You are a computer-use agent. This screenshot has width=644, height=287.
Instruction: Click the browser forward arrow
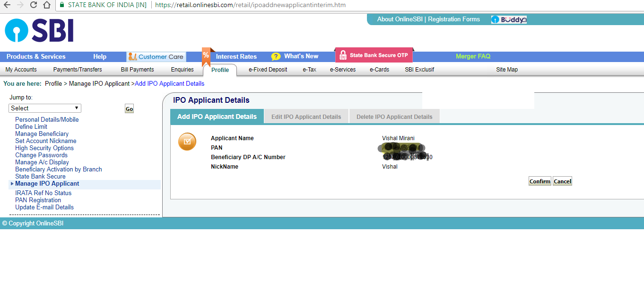pos(20,5)
